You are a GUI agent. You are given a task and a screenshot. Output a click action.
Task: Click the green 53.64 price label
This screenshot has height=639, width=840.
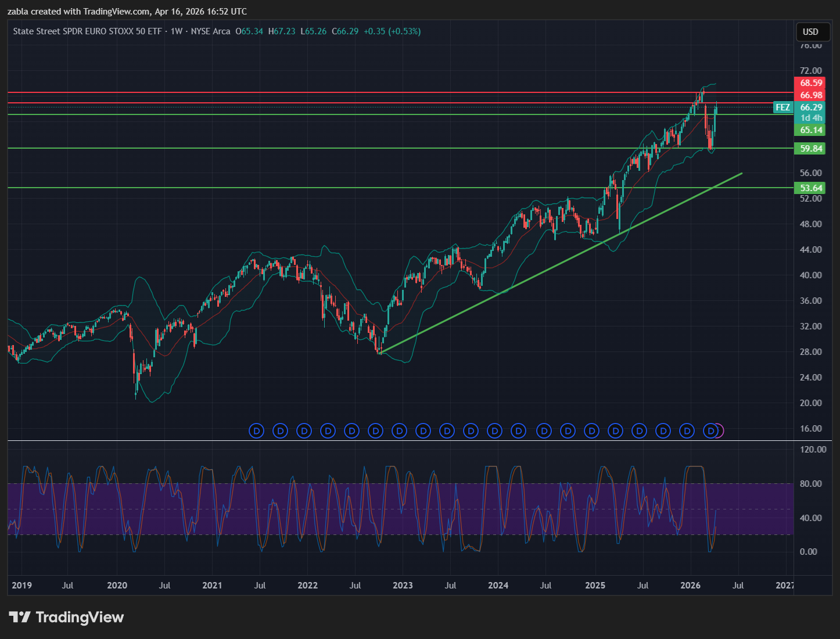point(810,188)
